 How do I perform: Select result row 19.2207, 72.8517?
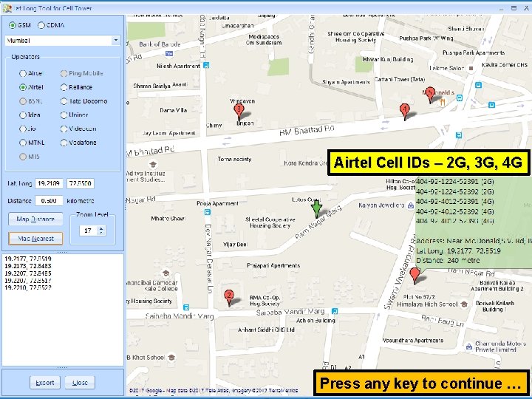coord(28,280)
